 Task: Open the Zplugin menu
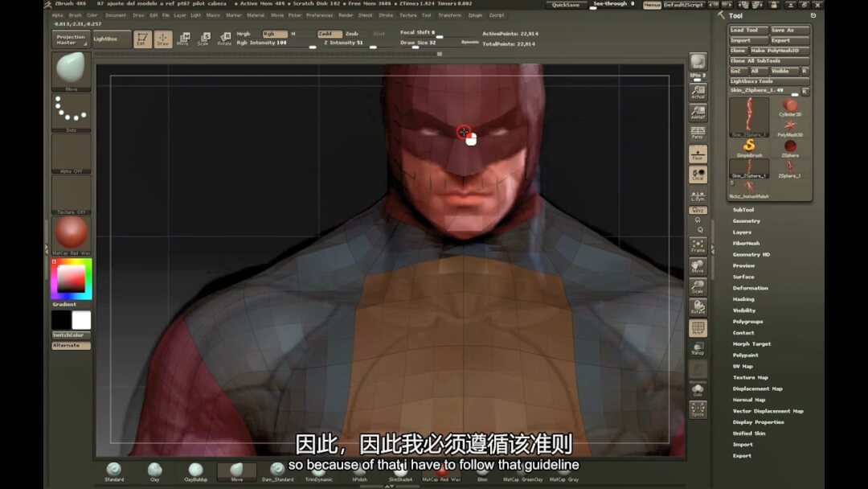[x=475, y=15]
